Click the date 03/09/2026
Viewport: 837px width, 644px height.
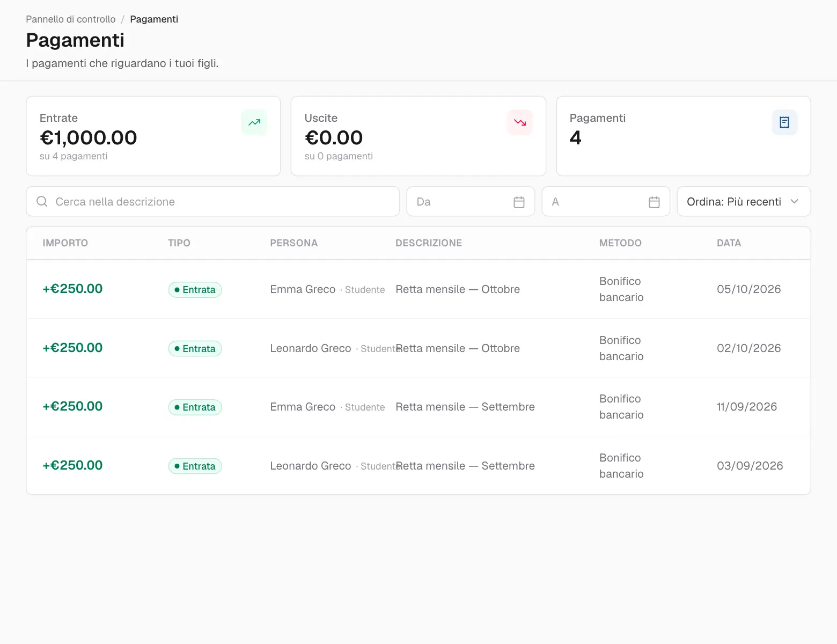pyautogui.click(x=750, y=466)
